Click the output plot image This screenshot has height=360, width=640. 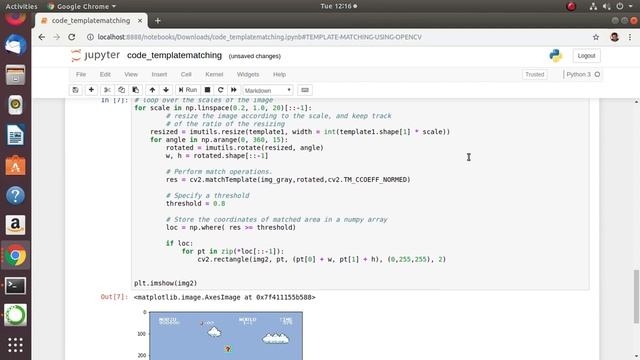(226, 336)
